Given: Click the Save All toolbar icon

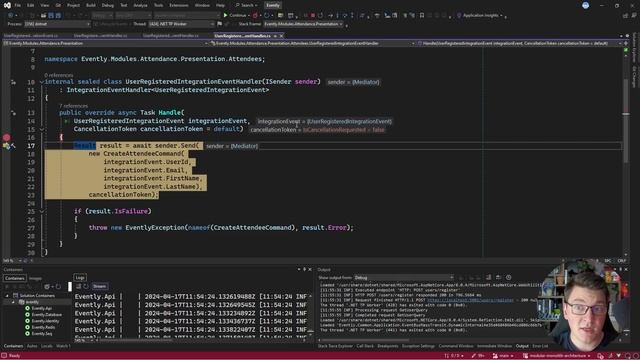Looking at the screenshot, I should (58, 16).
